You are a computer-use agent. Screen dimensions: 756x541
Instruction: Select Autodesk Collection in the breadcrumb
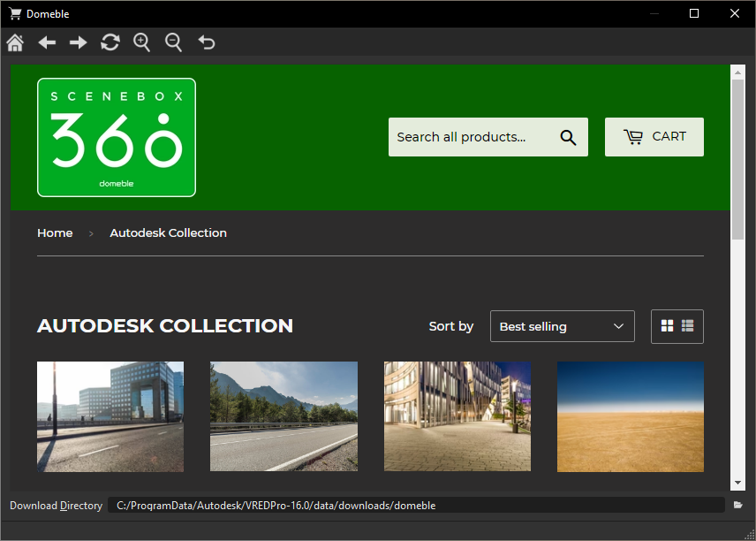[x=168, y=232]
